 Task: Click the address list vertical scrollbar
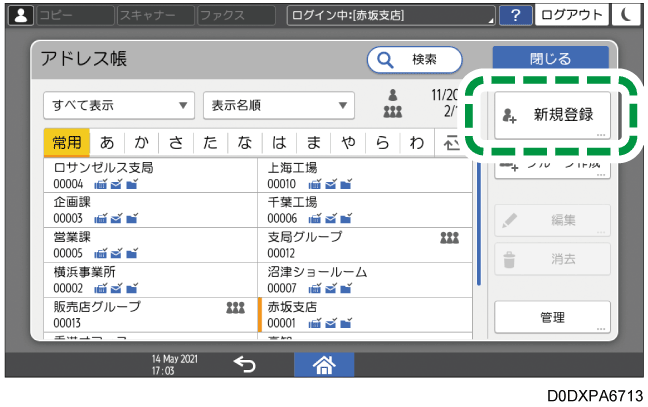[x=479, y=224]
